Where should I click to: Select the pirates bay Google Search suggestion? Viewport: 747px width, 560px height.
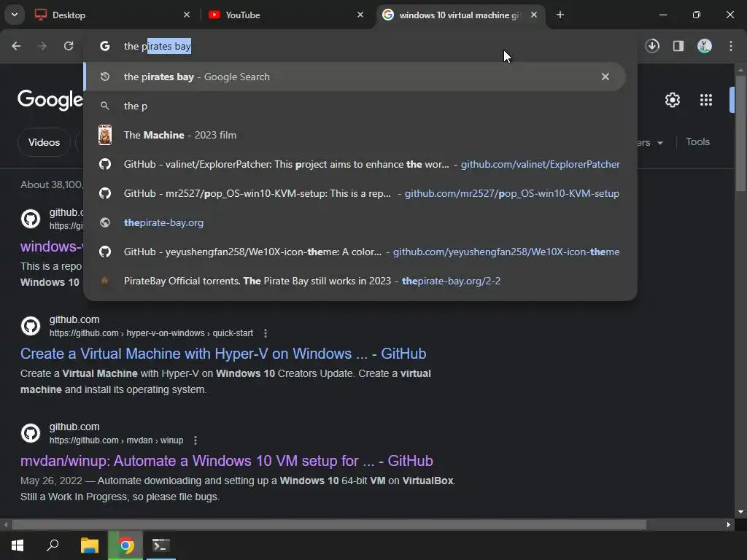[x=355, y=77]
